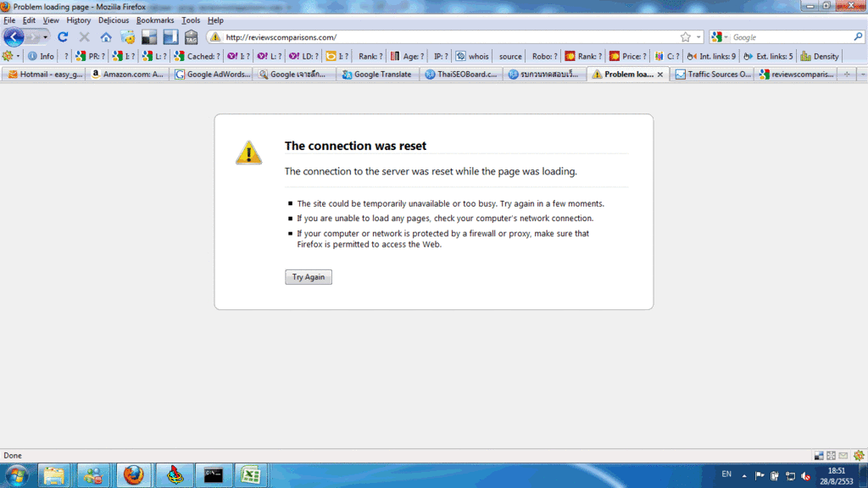Click the Home icon in navigation bar
The width and height of the screenshot is (868, 488).
pyautogui.click(x=106, y=37)
